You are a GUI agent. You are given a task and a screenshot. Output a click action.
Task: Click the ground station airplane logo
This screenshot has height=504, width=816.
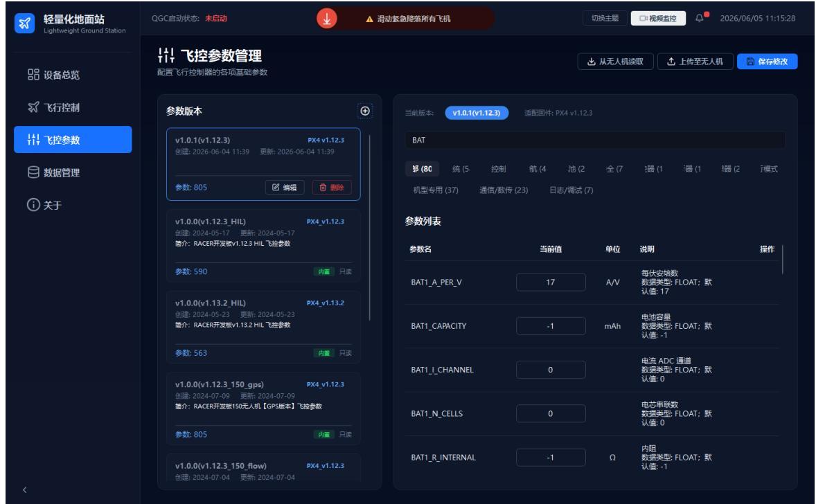(24, 24)
